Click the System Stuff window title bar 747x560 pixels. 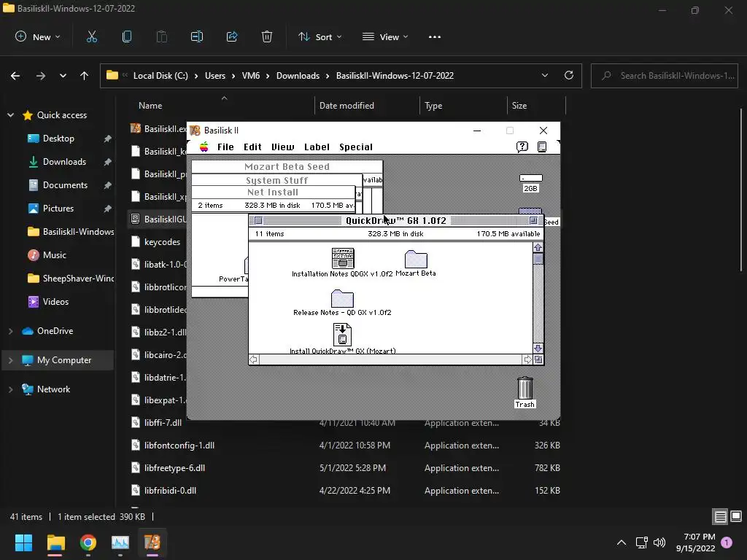coord(276,180)
